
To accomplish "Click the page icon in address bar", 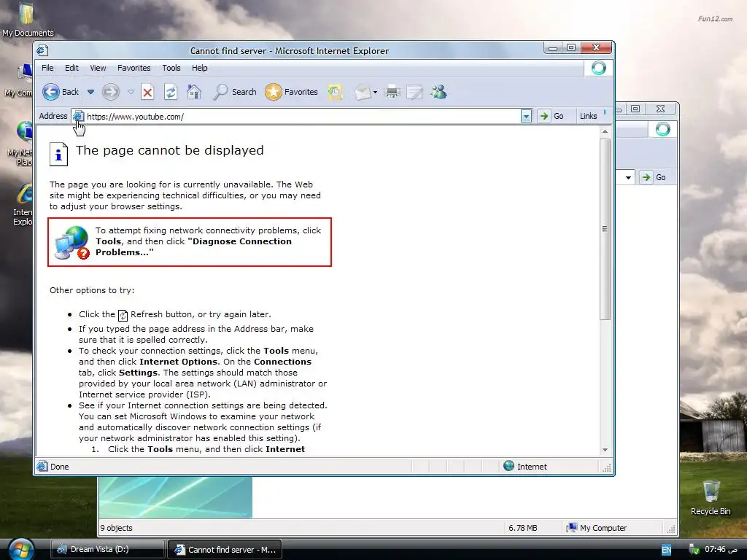I will [78, 116].
